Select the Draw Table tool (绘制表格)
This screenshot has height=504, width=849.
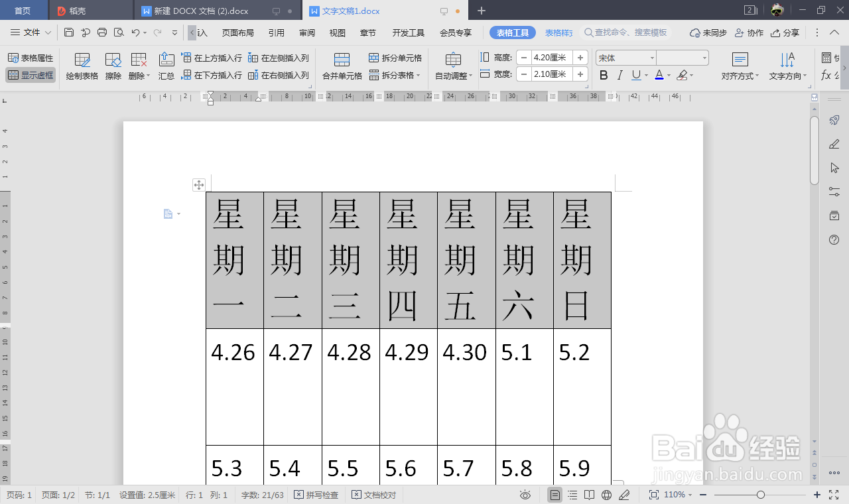tap(82, 67)
